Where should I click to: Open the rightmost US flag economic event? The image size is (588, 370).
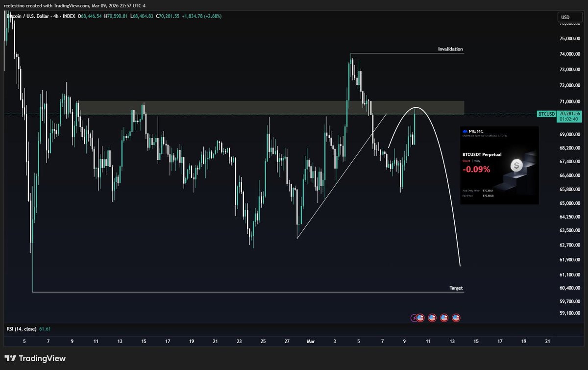click(456, 318)
